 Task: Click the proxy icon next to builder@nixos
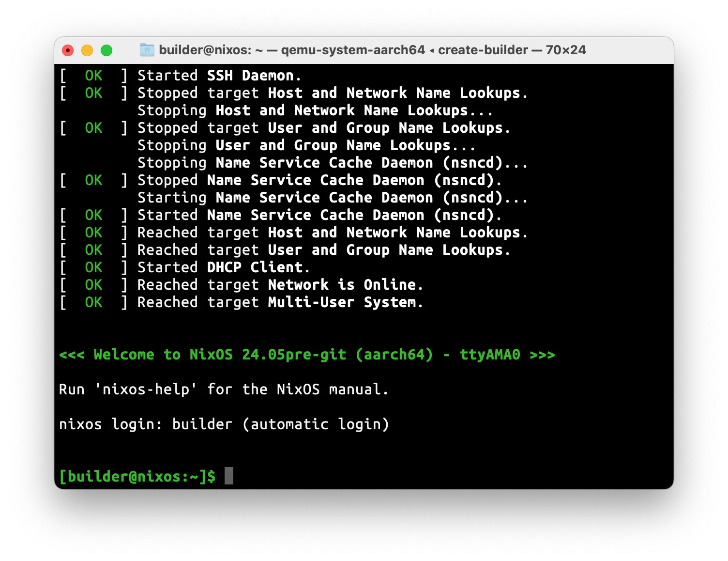coord(147,50)
